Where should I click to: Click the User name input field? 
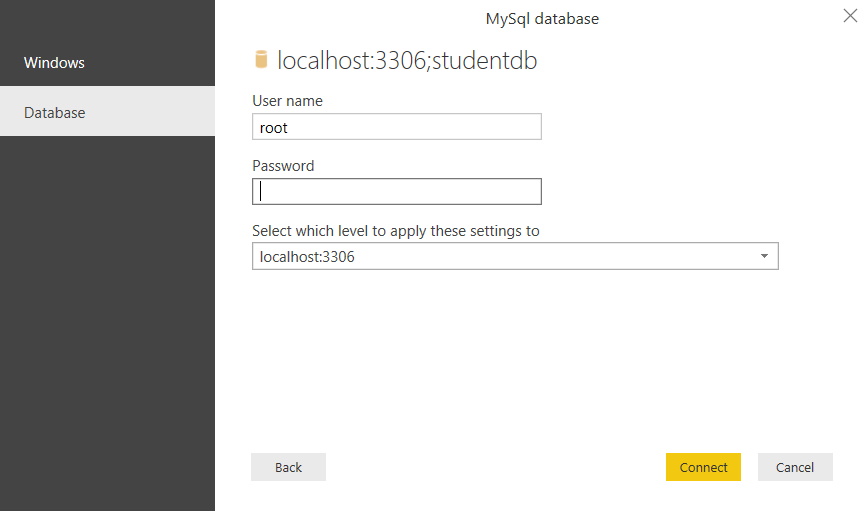(x=397, y=127)
